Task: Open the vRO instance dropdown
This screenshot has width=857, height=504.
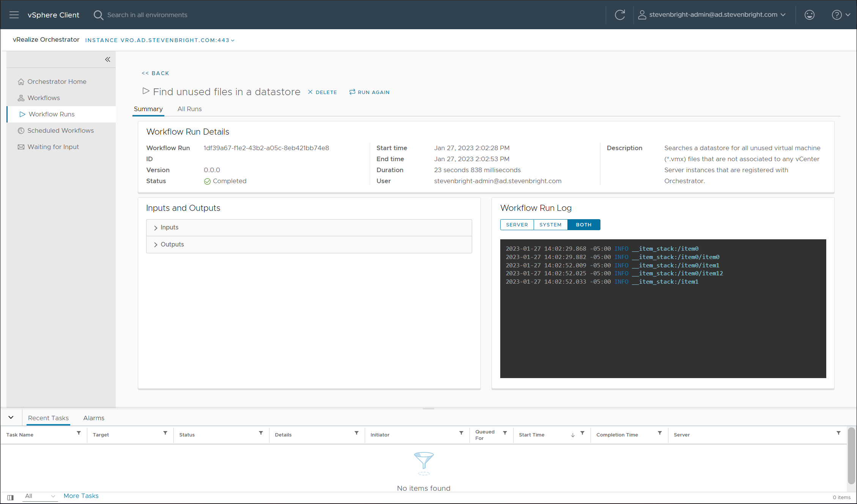Action: pos(160,40)
